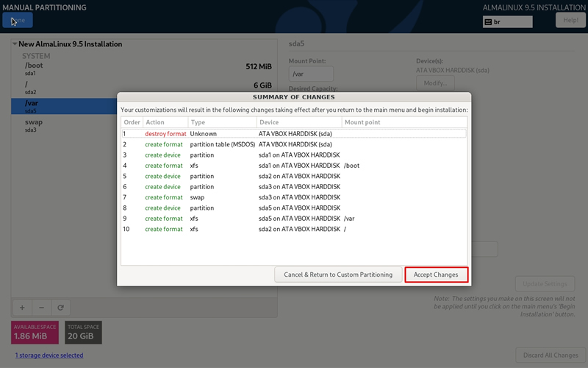Select row 8 create device sda5

294,208
